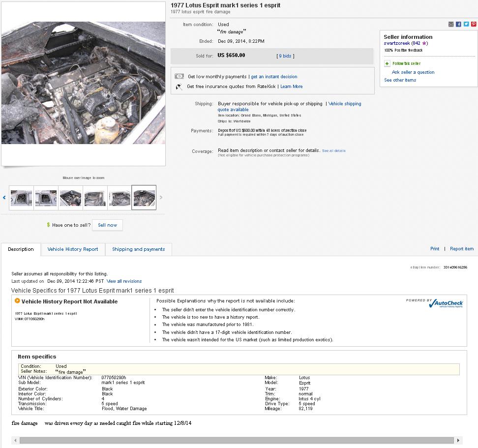The width and height of the screenshot is (478, 448).
Task: Click Learn More insurance link
Action: pos(292,87)
